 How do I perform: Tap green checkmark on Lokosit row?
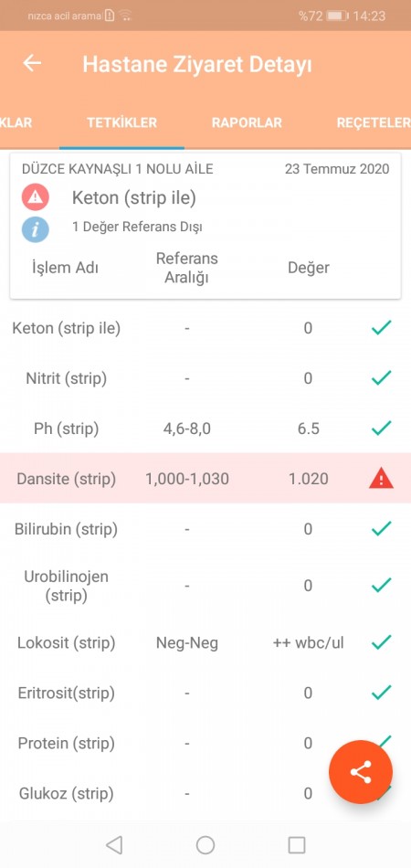click(381, 642)
